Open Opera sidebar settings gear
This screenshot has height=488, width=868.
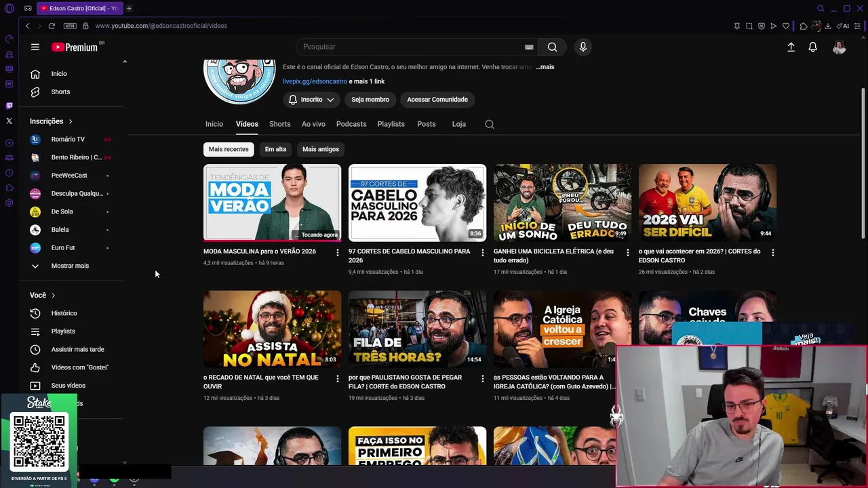tap(9, 203)
